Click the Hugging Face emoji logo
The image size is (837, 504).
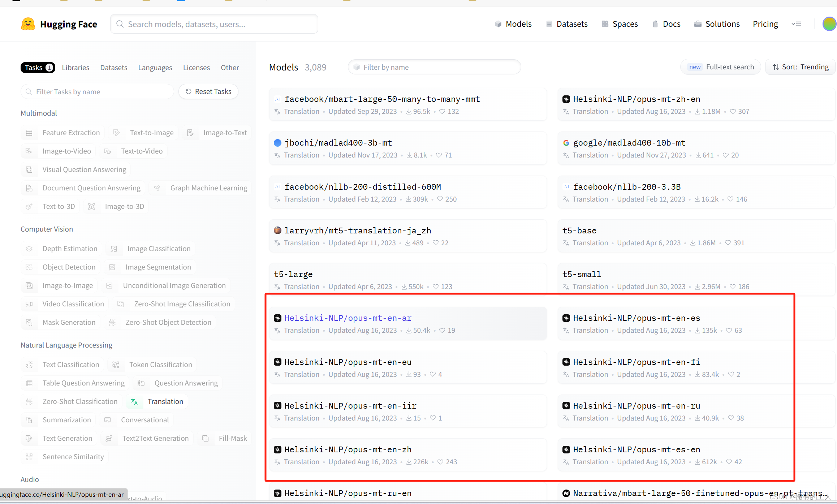[x=28, y=24]
